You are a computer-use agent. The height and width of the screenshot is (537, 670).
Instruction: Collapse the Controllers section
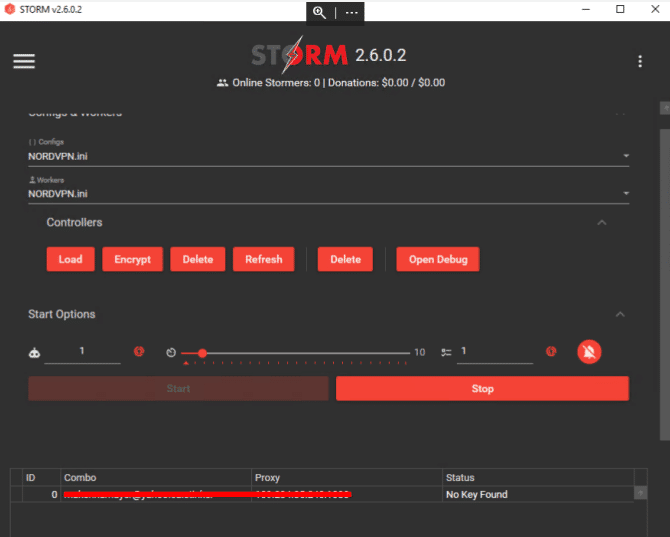click(x=602, y=223)
